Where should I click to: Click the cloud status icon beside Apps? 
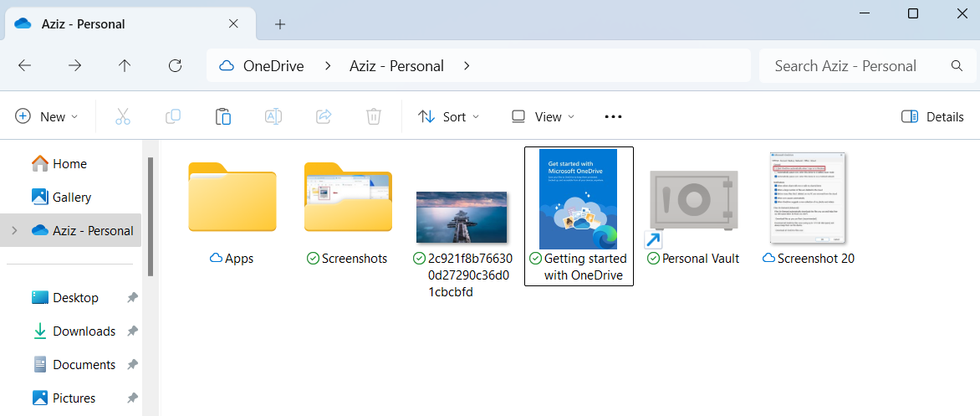(217, 259)
